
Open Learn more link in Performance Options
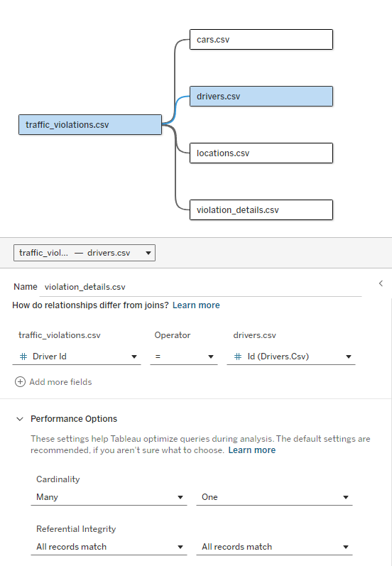coord(252,450)
